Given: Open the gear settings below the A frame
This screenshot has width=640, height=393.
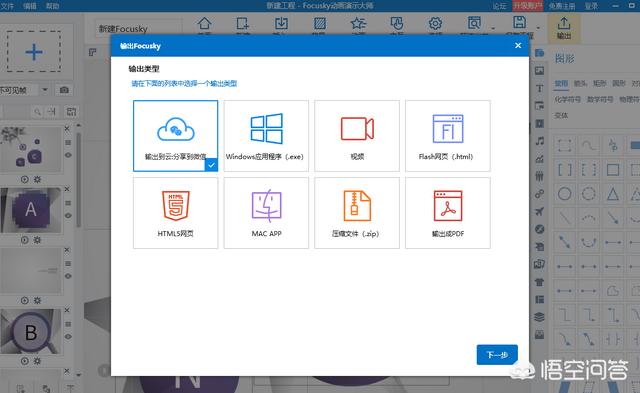Looking at the screenshot, I should 37,240.
